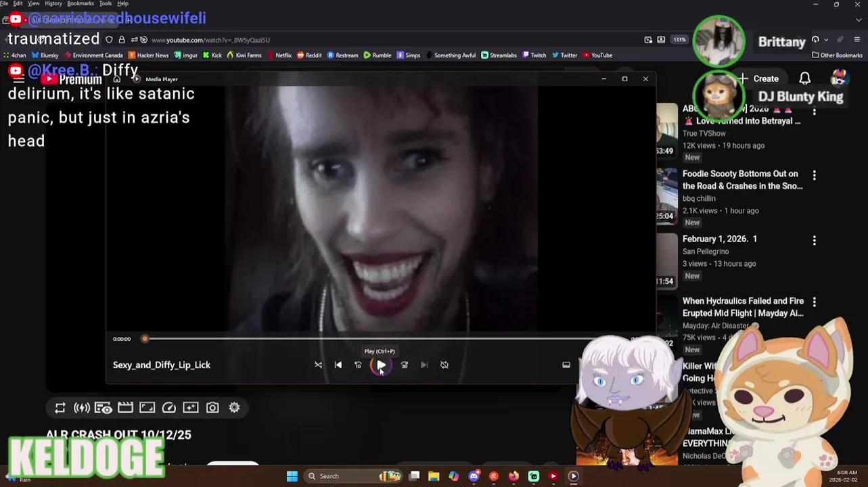Click taskbar Search box

pos(354,476)
